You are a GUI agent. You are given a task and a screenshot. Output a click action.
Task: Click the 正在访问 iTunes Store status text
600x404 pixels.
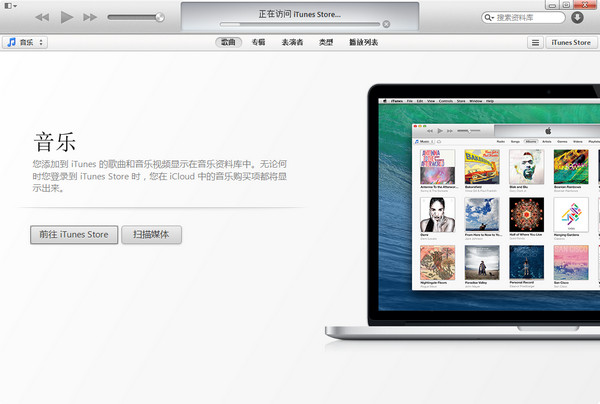click(300, 14)
